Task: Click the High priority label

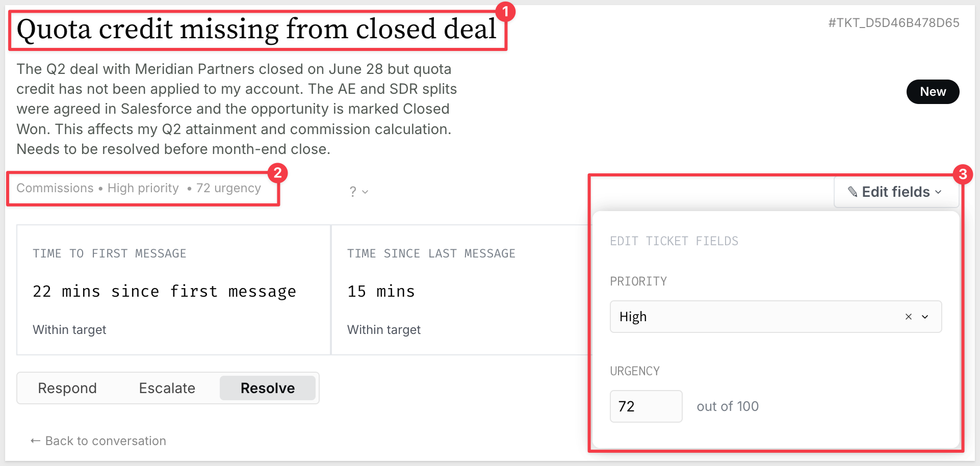Action: (x=143, y=188)
